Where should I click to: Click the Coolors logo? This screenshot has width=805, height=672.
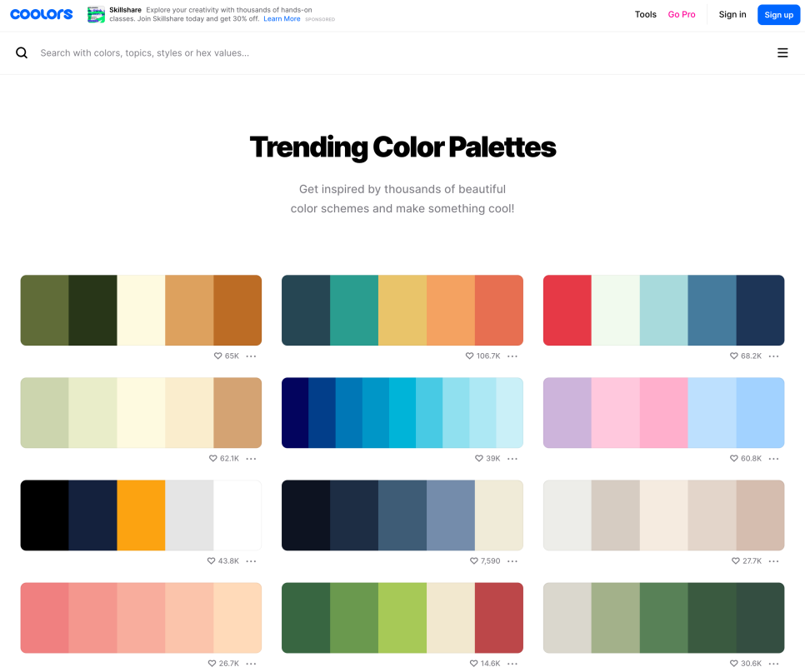pyautogui.click(x=42, y=14)
